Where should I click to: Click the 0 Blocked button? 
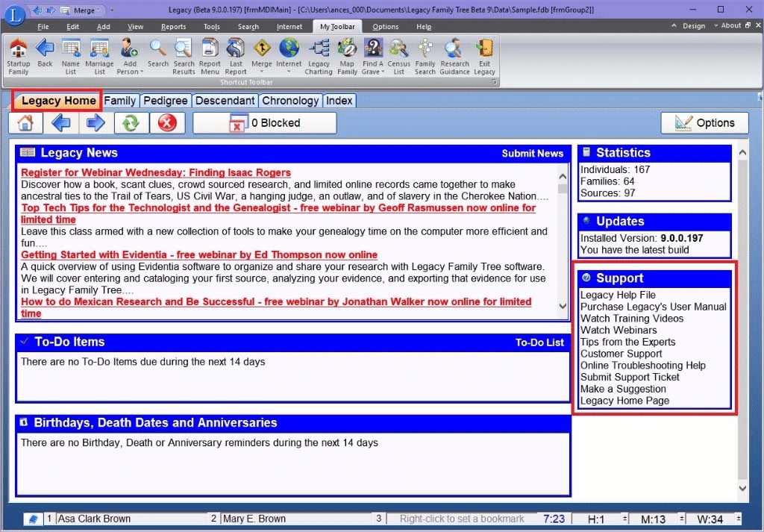(265, 123)
